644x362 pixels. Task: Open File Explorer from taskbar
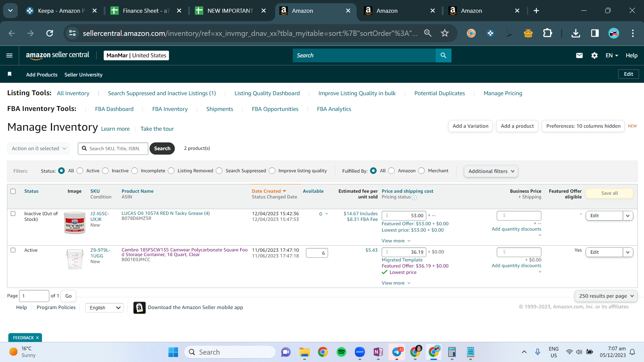point(304,352)
